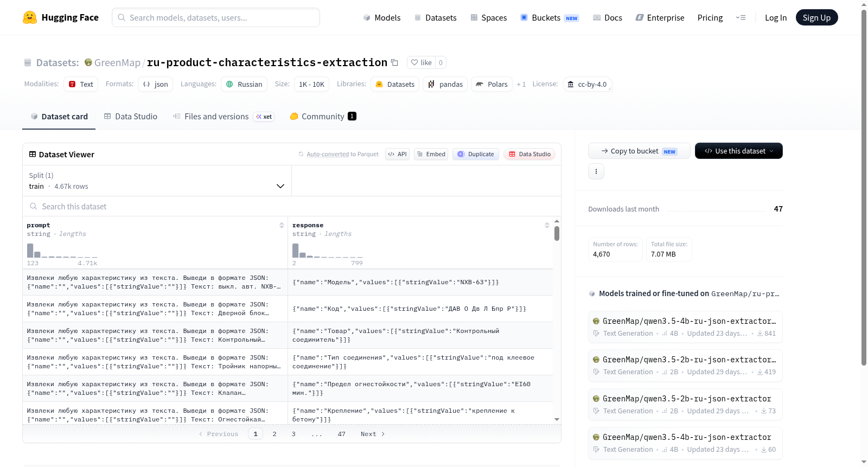The height and width of the screenshot is (467, 868).
Task: Open model qwen3.5-4b-ru-json-extractor with 60 downloads
Action: coord(685,443)
